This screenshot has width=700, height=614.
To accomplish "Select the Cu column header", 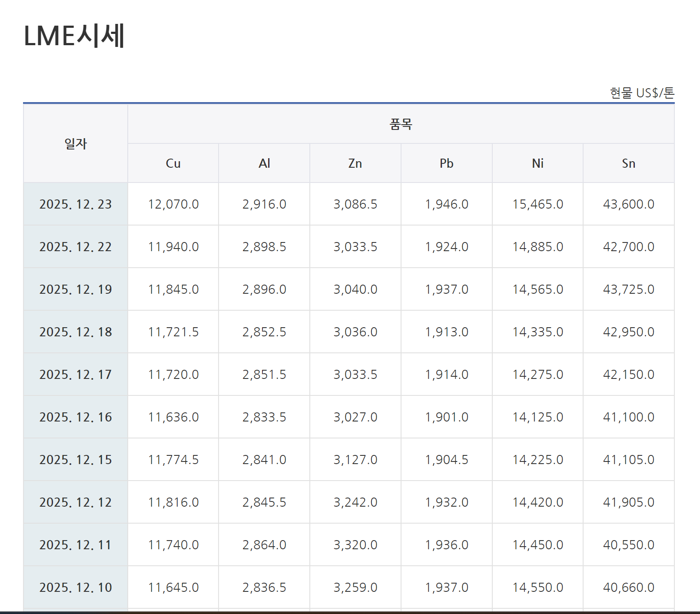I will point(173,163).
